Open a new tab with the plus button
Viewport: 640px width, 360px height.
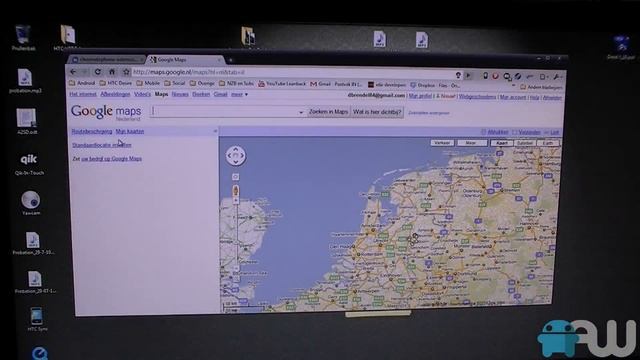(231, 60)
